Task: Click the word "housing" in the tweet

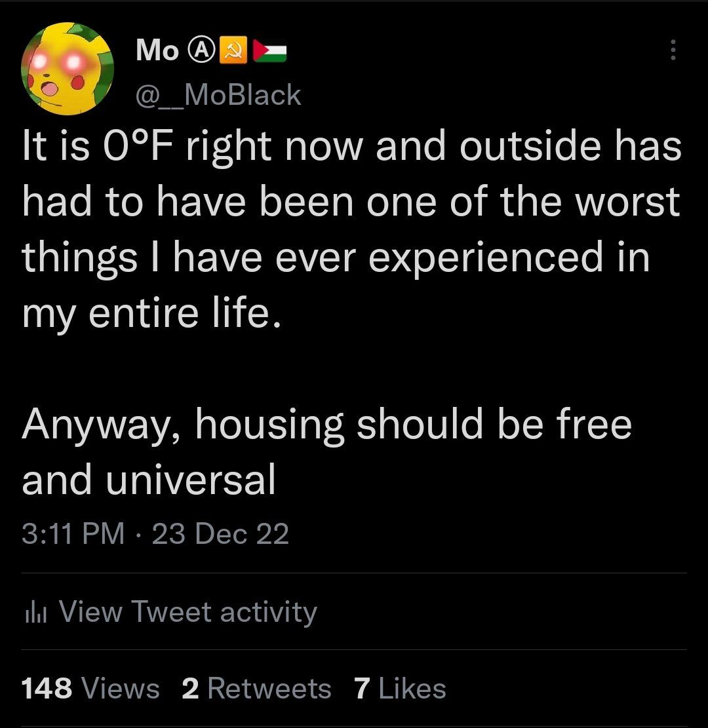Action: coord(268,425)
